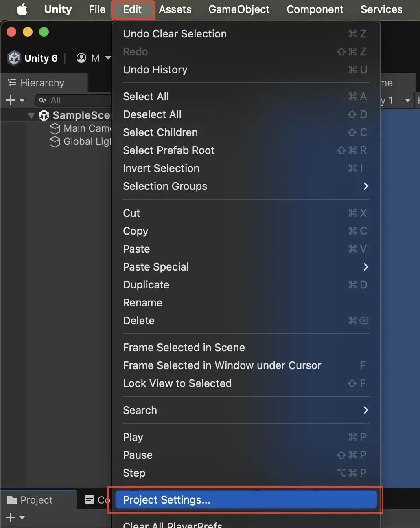Screen dimensions: 420x528
Task: Click the Project panel add plus dropdown
Action: (15, 517)
